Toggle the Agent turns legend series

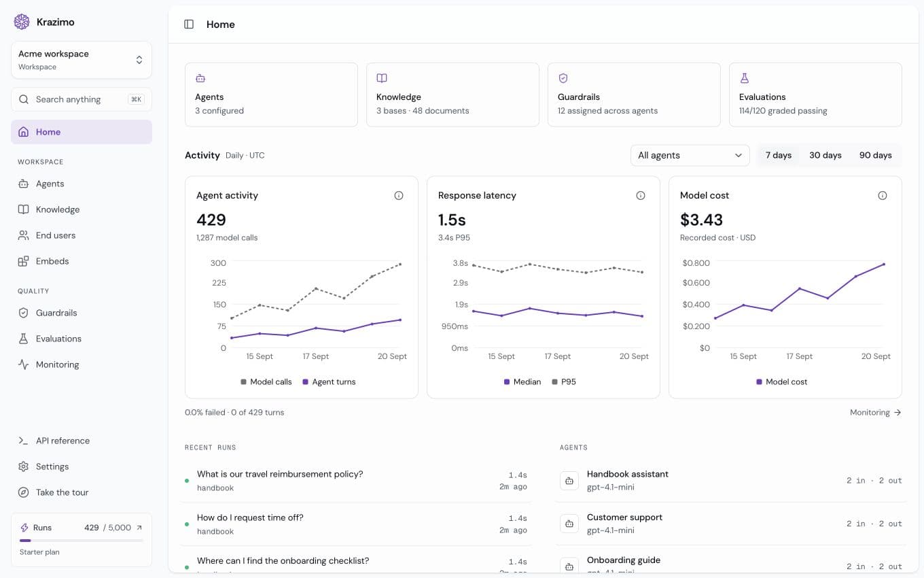pyautogui.click(x=329, y=382)
